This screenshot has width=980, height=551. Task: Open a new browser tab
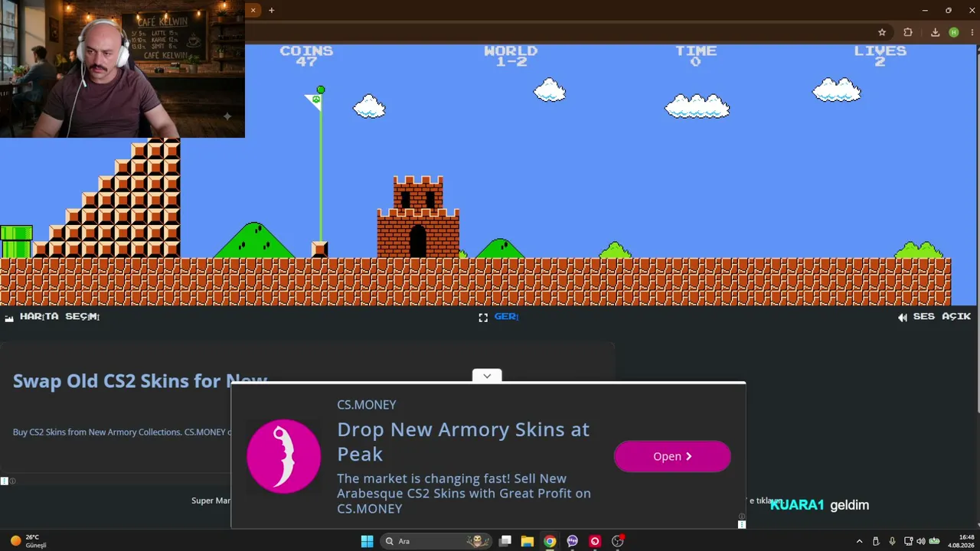point(271,10)
